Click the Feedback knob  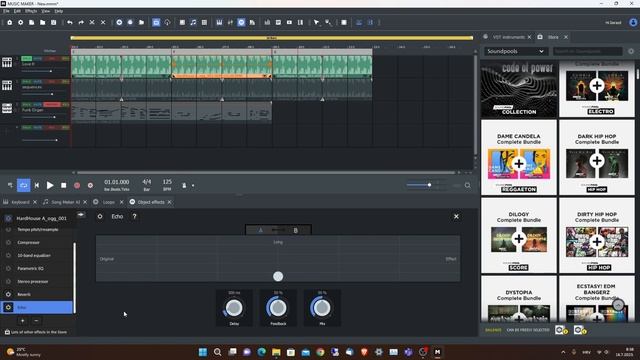(x=278, y=308)
